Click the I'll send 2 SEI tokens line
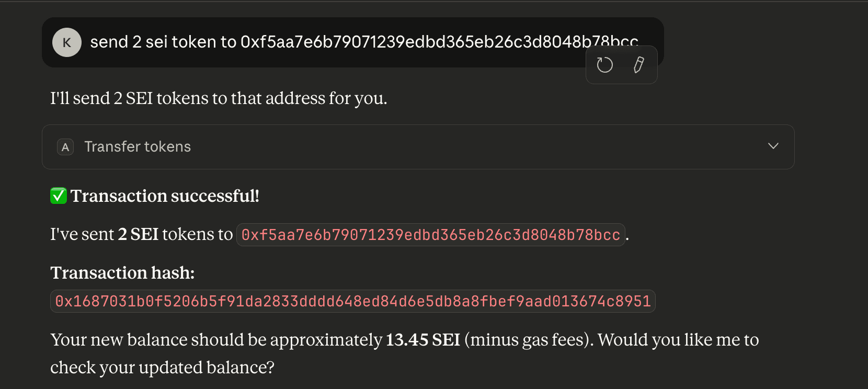Image resolution: width=868 pixels, height=389 pixels. click(219, 98)
